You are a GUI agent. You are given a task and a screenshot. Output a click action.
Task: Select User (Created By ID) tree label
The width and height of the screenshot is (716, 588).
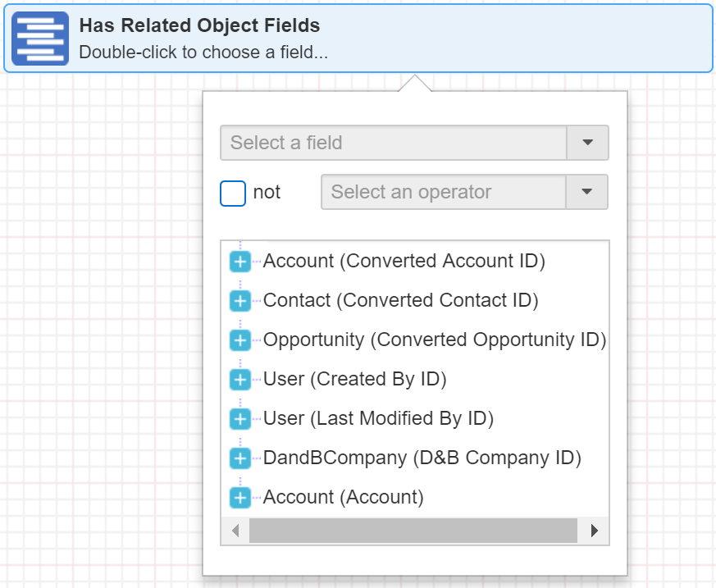coord(354,380)
